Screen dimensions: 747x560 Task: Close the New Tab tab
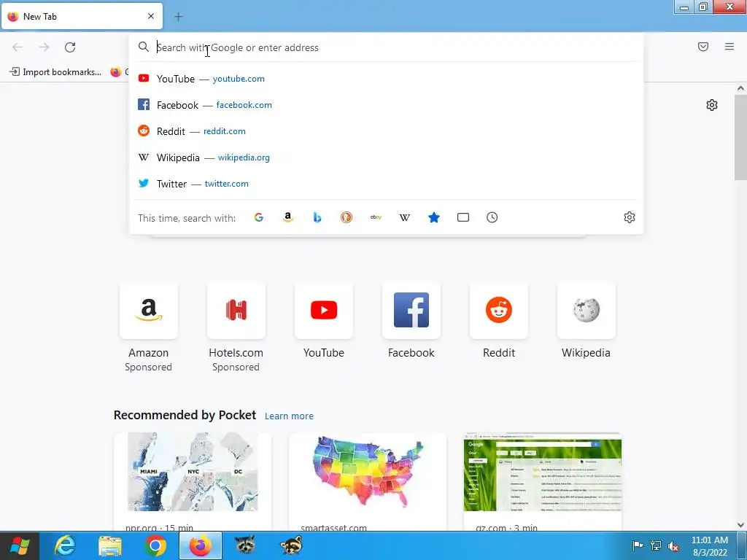tap(151, 16)
